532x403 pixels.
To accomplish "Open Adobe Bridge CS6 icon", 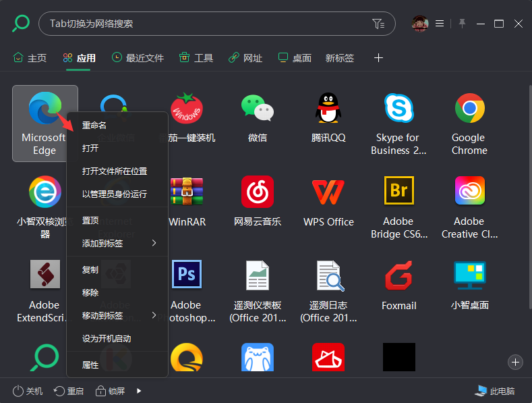I will 399,190.
